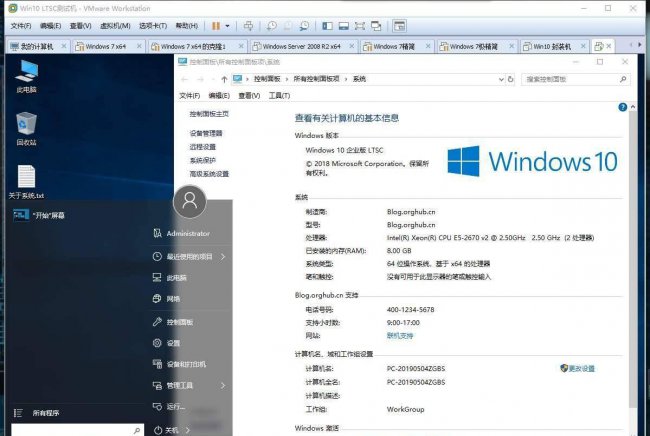Switch to Windows 7 x64 的克隆1 tab
Image resolution: width=650 pixels, height=436 pixels.
[193, 46]
